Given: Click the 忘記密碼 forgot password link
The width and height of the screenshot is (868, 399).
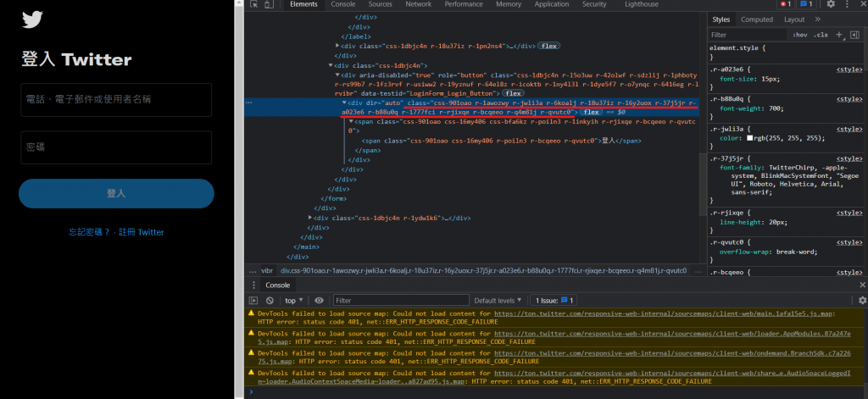Looking at the screenshot, I should click(89, 232).
